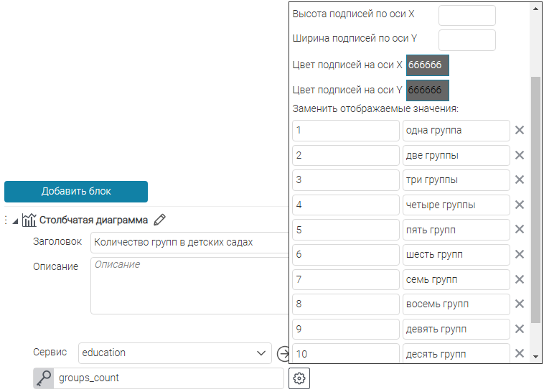Delete the 'семь групп' replacement row
This screenshot has width=544, height=392.
[520, 279]
